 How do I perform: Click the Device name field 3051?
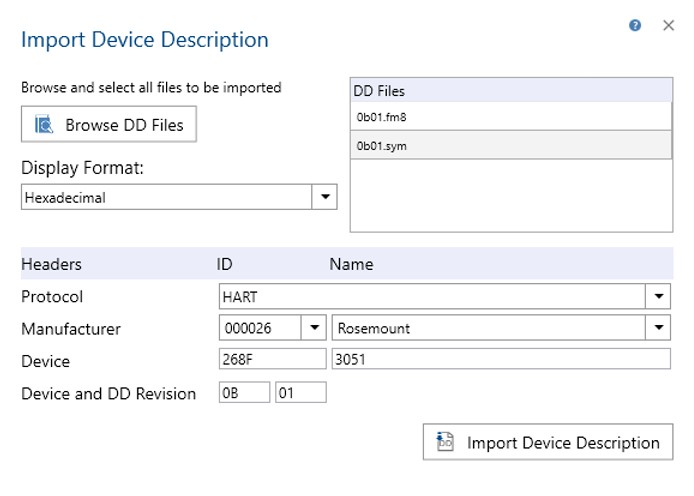click(x=501, y=359)
